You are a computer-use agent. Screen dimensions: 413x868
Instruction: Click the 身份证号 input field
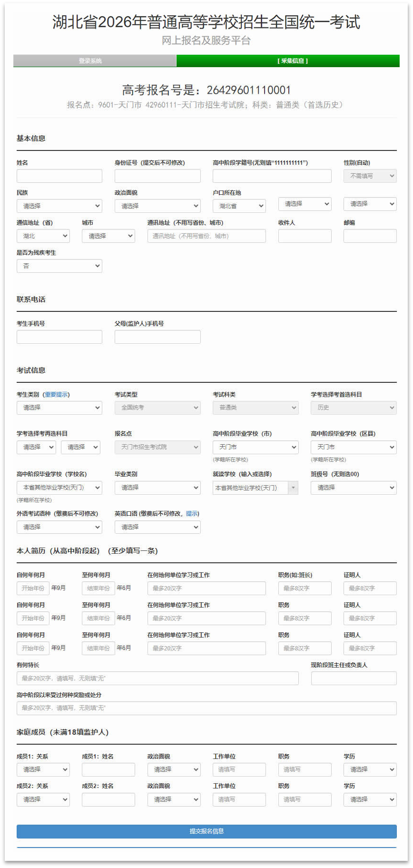[x=157, y=176]
